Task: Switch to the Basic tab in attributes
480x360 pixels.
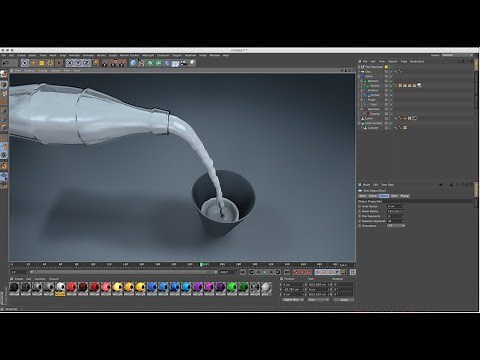Action: coord(362,196)
